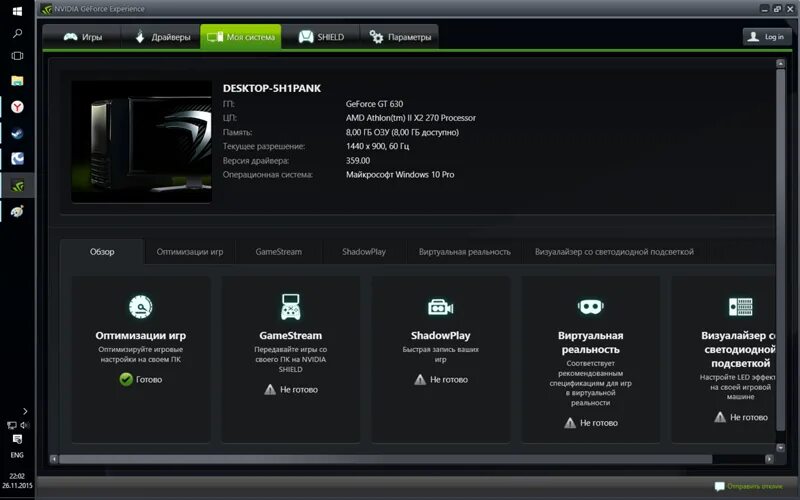Viewport: 800px width, 500px height.
Task: Click the GameStream controller icon
Action: click(290, 307)
